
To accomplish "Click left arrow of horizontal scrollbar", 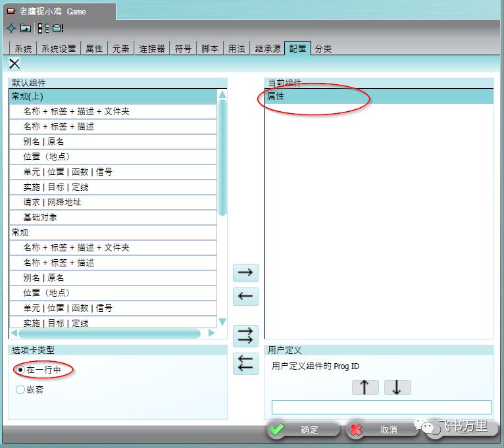I will coord(14,334).
